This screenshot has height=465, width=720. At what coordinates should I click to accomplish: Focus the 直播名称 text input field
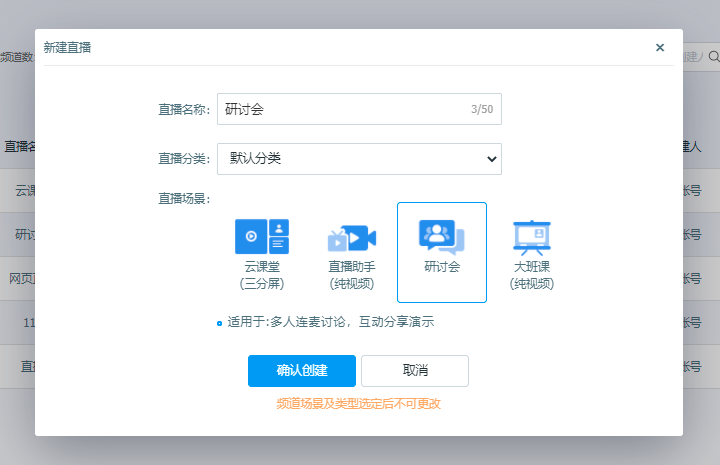(x=340, y=109)
